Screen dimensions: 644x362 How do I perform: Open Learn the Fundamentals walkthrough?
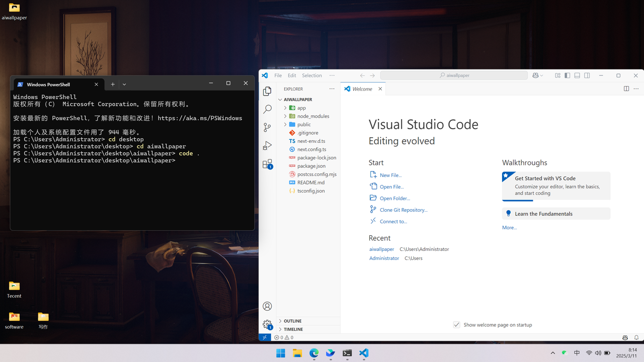[x=556, y=214]
